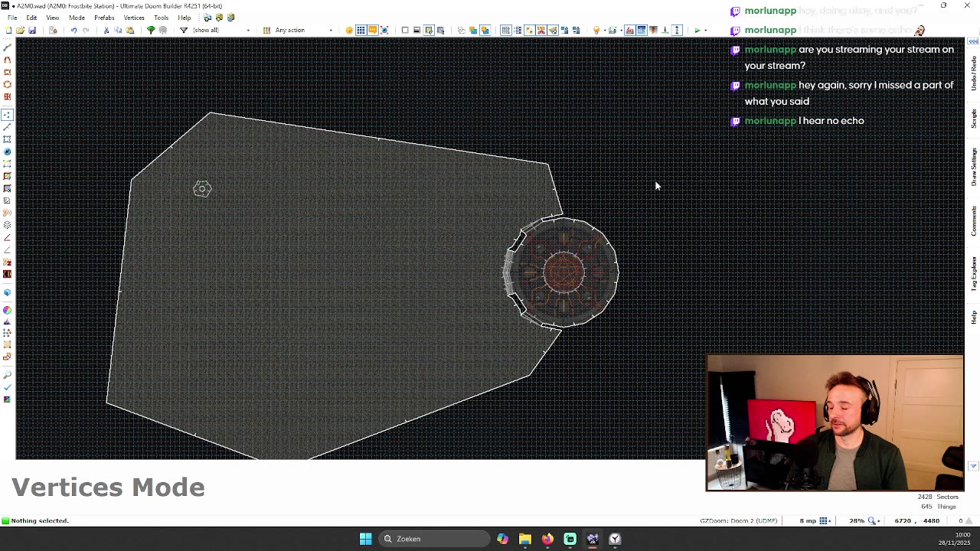Test the map with the green play icon
The image size is (980, 551).
pyautogui.click(x=697, y=30)
